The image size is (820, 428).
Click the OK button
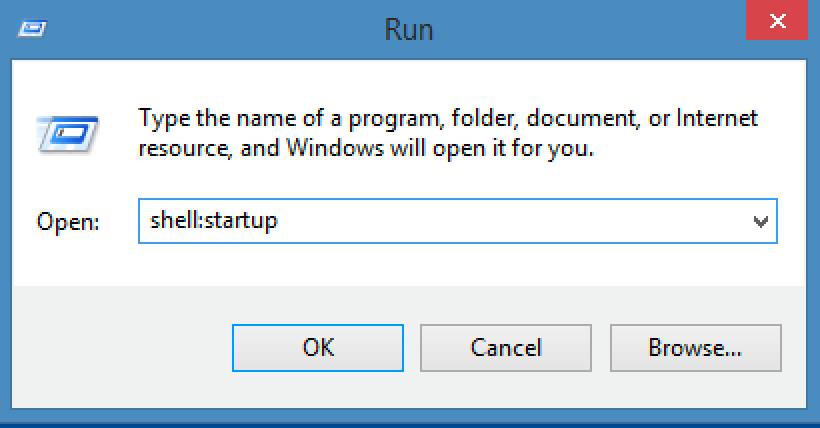pyautogui.click(x=317, y=348)
